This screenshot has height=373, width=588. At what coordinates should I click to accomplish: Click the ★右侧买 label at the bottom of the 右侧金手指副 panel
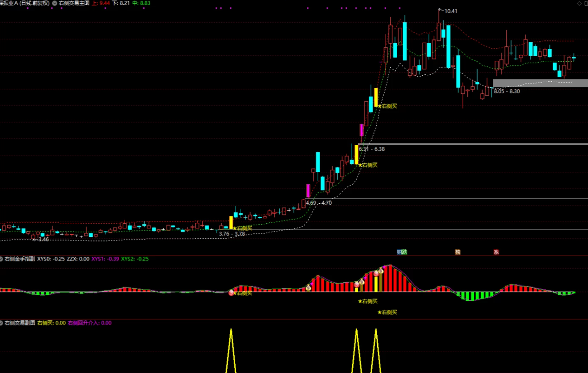click(387, 312)
